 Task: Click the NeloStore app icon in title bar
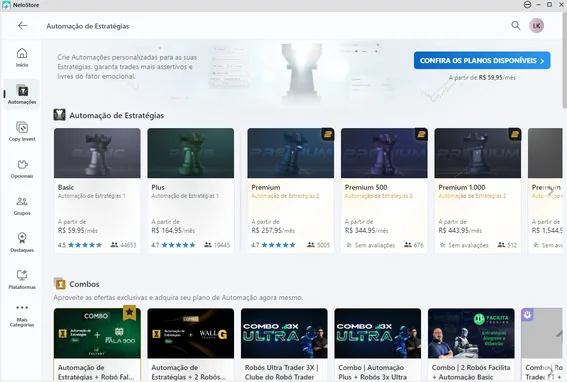click(x=6, y=5)
